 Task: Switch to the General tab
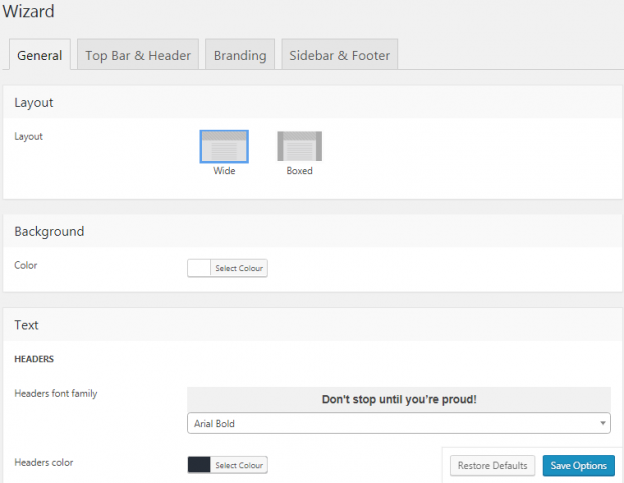tap(40, 55)
